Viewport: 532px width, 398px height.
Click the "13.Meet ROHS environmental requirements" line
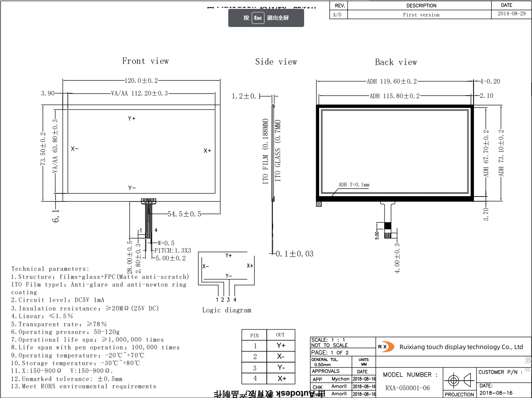click(x=84, y=386)
